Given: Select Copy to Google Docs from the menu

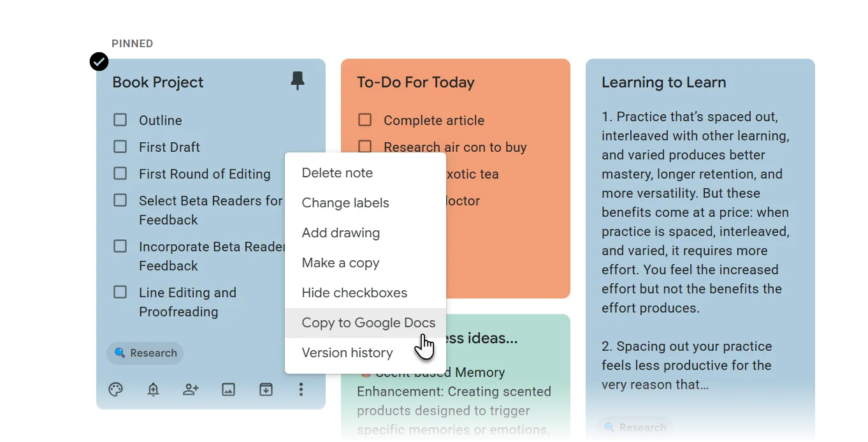Looking at the screenshot, I should click(368, 322).
